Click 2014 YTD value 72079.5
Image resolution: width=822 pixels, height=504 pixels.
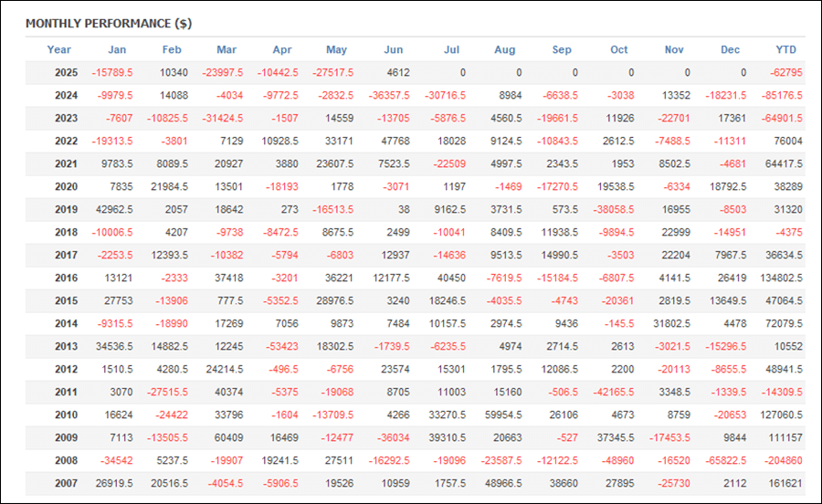click(x=784, y=324)
